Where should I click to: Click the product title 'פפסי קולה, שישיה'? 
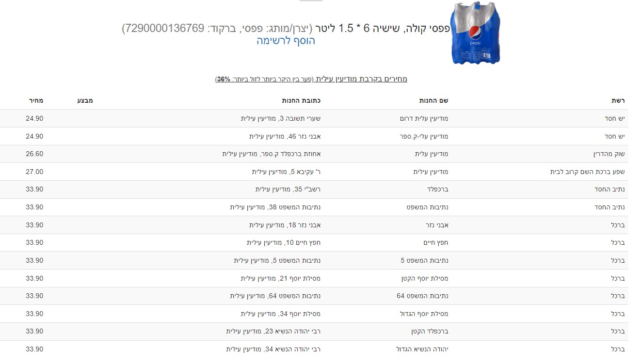412,29
